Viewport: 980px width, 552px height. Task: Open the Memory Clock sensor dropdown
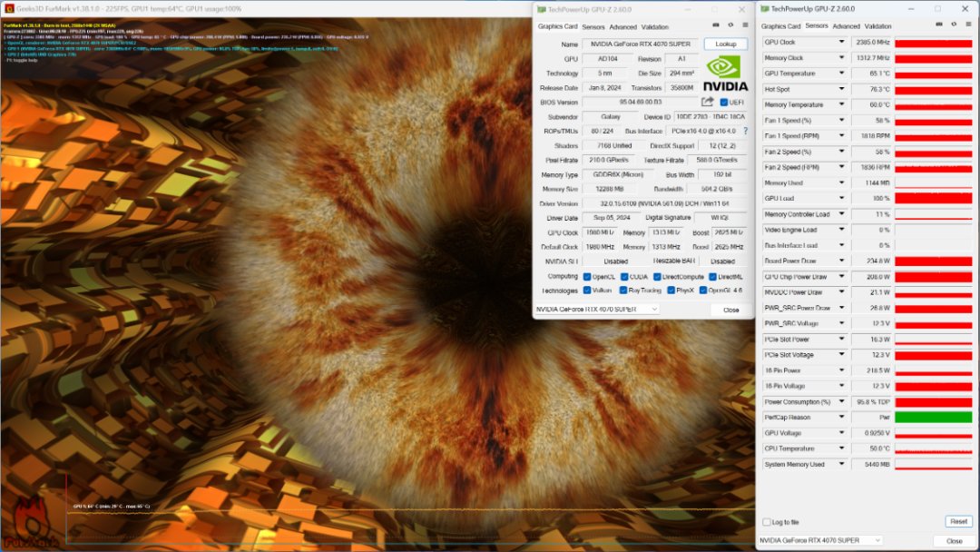pyautogui.click(x=841, y=57)
